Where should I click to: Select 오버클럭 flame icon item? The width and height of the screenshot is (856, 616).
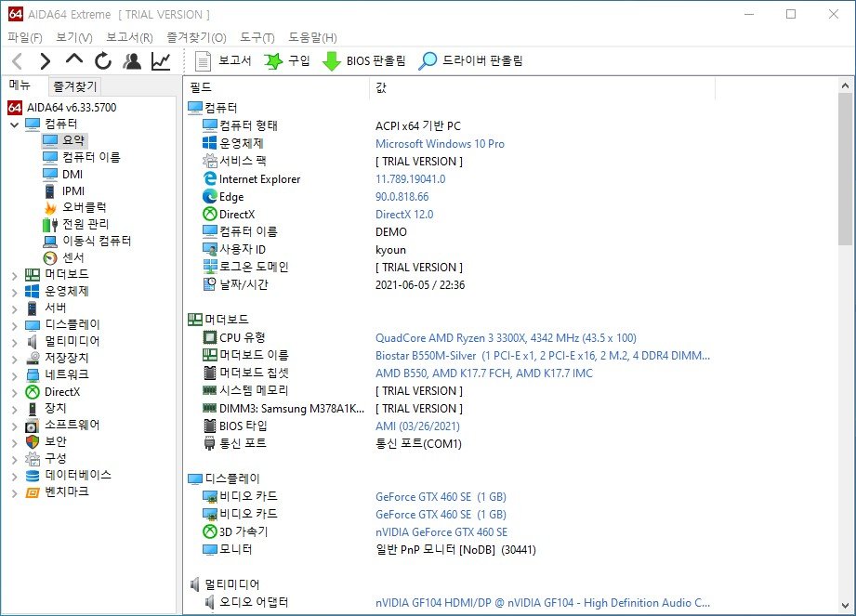tap(50, 207)
